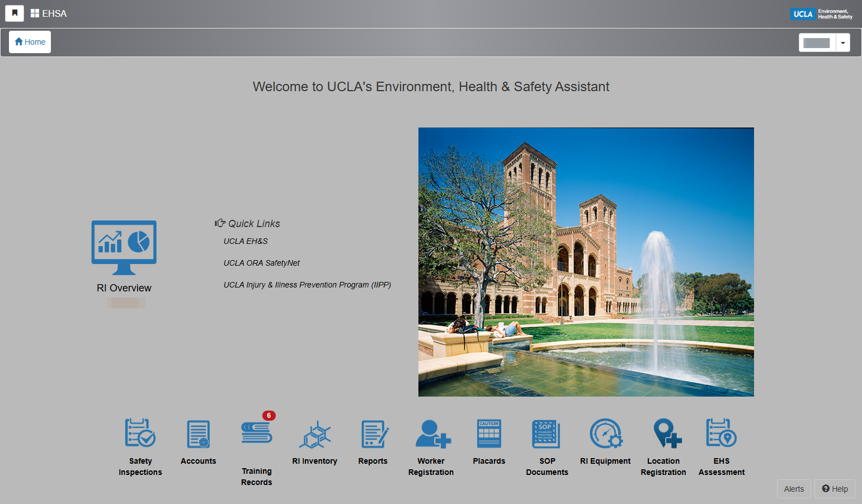Open the Safety Inspections module icon
This screenshot has height=504, width=862.
[140, 433]
